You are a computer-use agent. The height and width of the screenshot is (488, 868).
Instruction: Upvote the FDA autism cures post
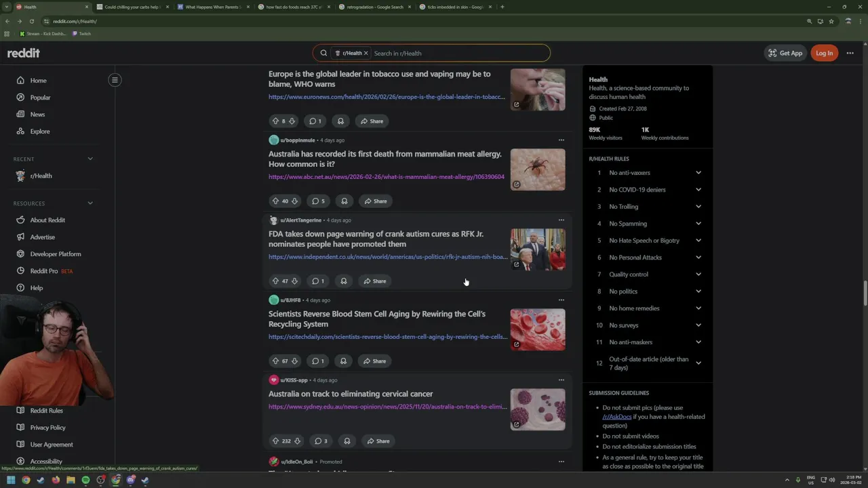(275, 281)
